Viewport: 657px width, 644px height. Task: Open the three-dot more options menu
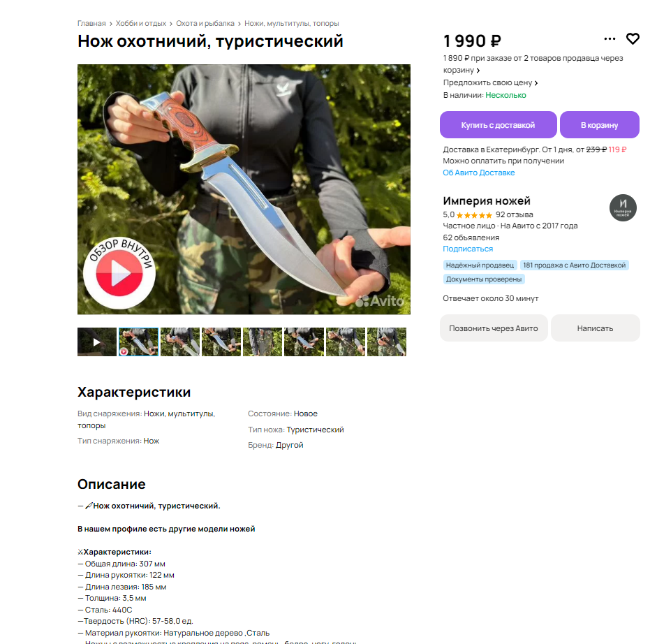(x=610, y=39)
